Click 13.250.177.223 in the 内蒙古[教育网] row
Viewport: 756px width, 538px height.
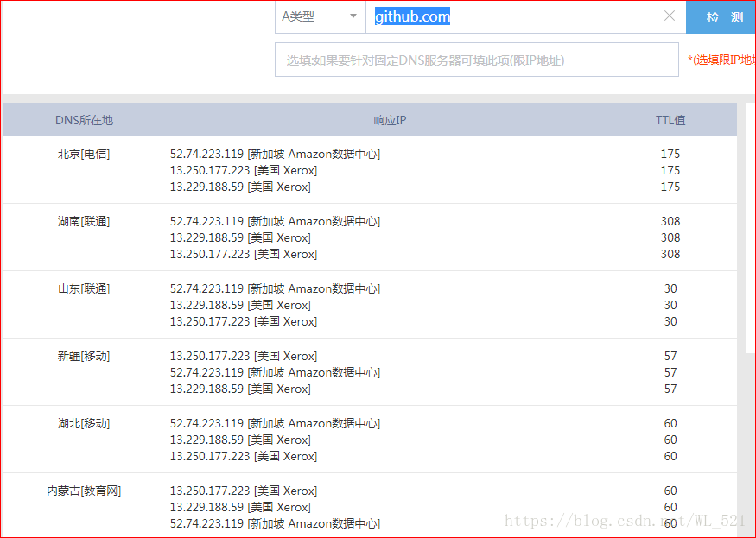coord(210,491)
